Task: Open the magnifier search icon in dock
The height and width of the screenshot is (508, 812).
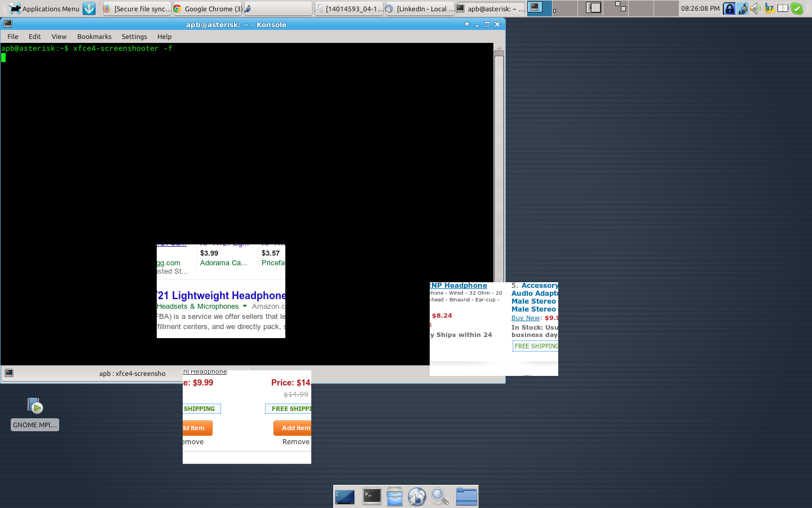Action: point(440,497)
